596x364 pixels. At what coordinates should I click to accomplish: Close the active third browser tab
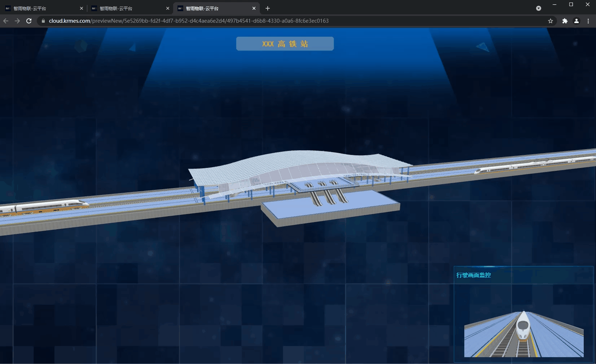[254, 8]
